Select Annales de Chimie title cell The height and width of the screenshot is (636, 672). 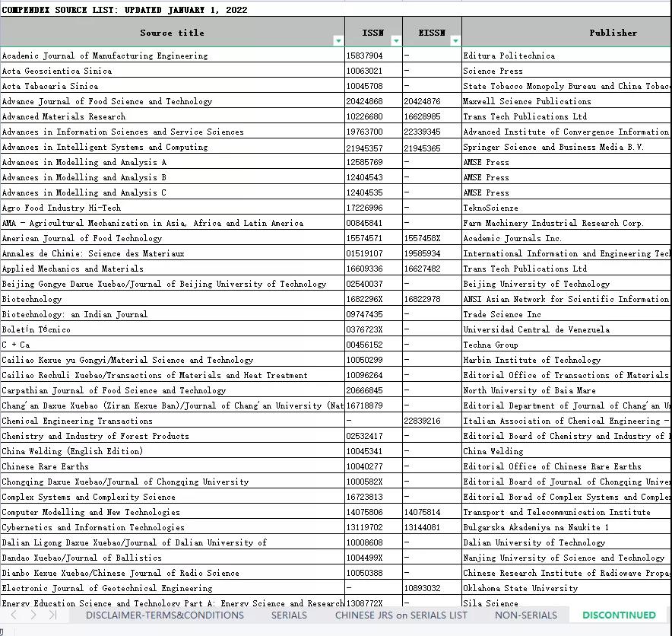tap(173, 253)
